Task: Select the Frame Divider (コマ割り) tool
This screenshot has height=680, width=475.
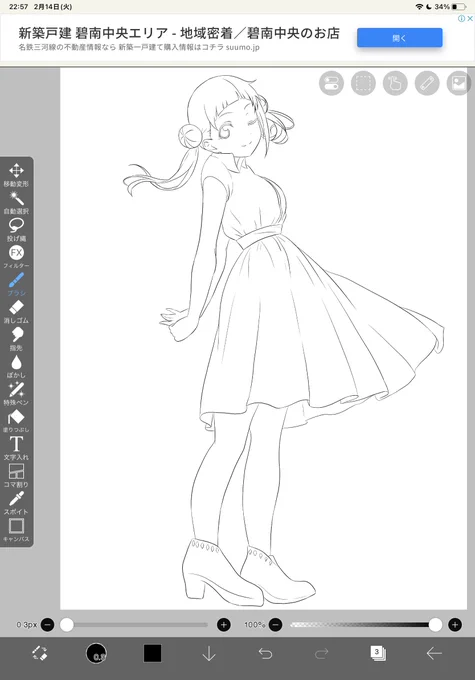Action: coord(16,475)
